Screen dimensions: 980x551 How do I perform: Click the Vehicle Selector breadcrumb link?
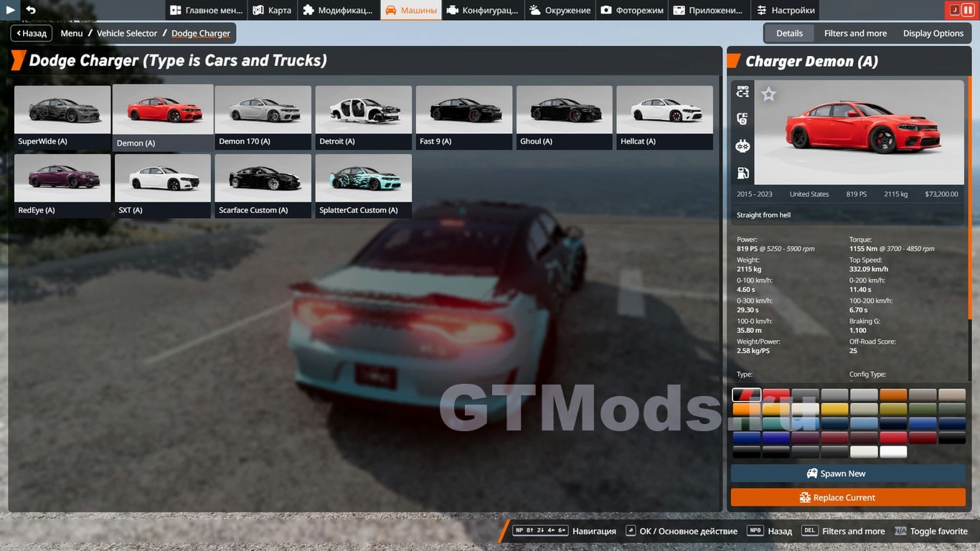point(127,33)
